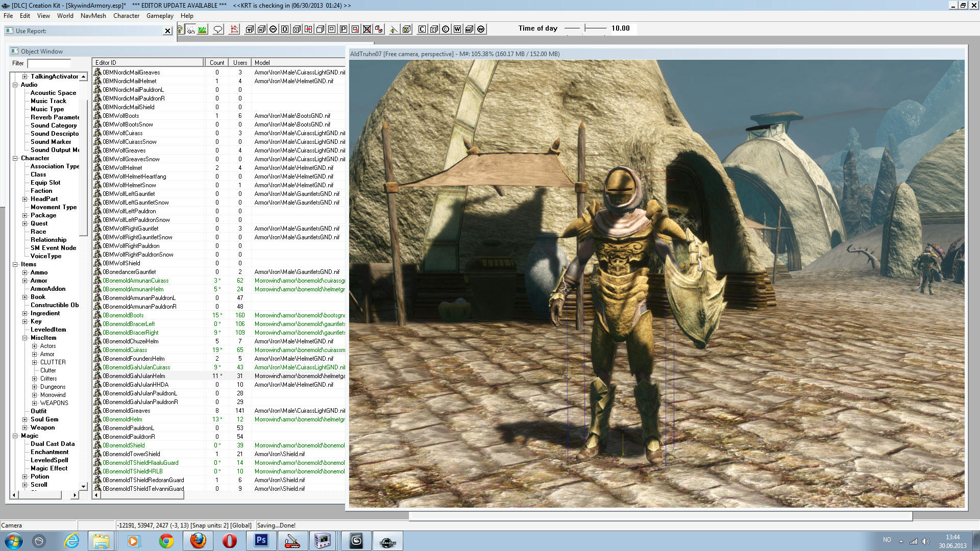Click the nested square toolbar icon
Viewport: 980px width, 551px height.
[332, 29]
